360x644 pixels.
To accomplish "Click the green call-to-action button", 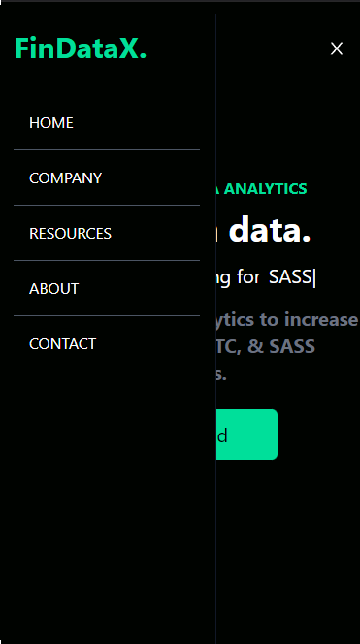I will point(247,435).
